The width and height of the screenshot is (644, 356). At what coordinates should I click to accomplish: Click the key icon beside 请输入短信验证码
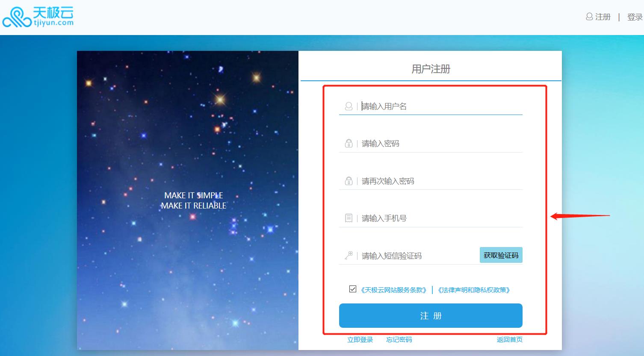(349, 256)
